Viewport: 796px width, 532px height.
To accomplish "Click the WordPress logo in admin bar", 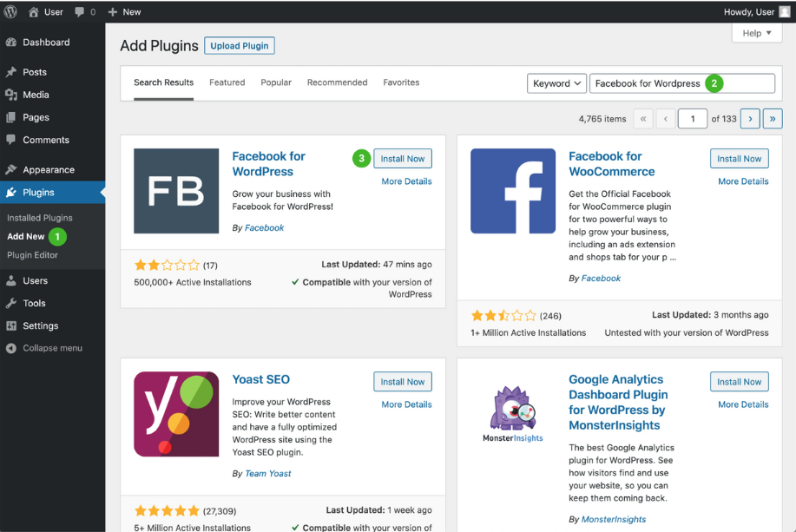I will (10, 11).
